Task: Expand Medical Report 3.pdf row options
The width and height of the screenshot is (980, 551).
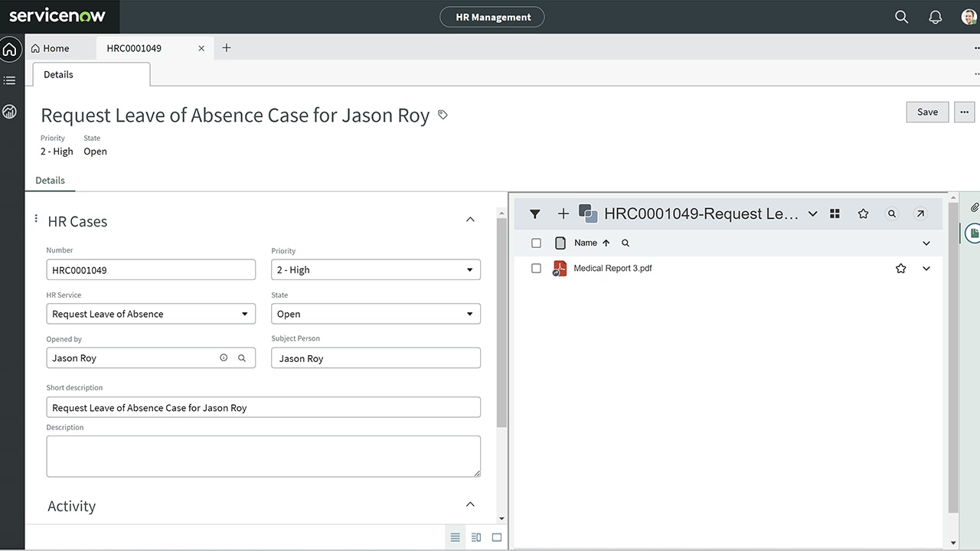Action: (926, 269)
